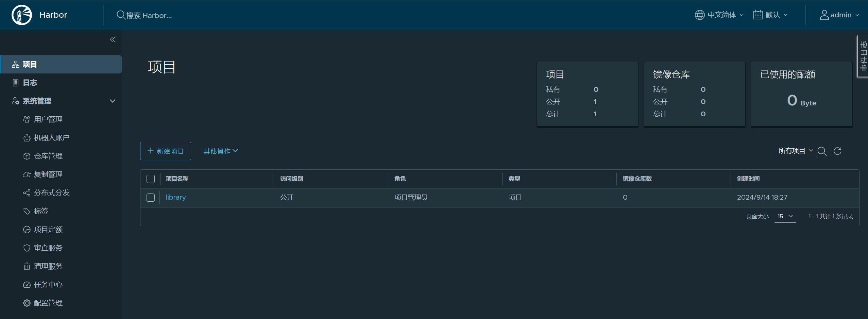Sort by 项目名称 column header

pyautogui.click(x=177, y=179)
